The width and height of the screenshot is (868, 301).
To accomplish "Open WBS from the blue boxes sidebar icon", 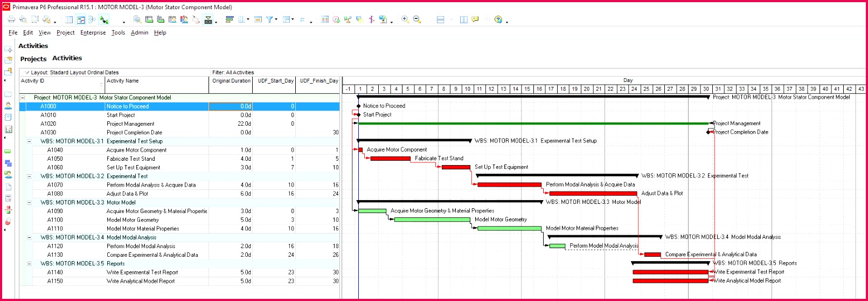I will pos(8,163).
